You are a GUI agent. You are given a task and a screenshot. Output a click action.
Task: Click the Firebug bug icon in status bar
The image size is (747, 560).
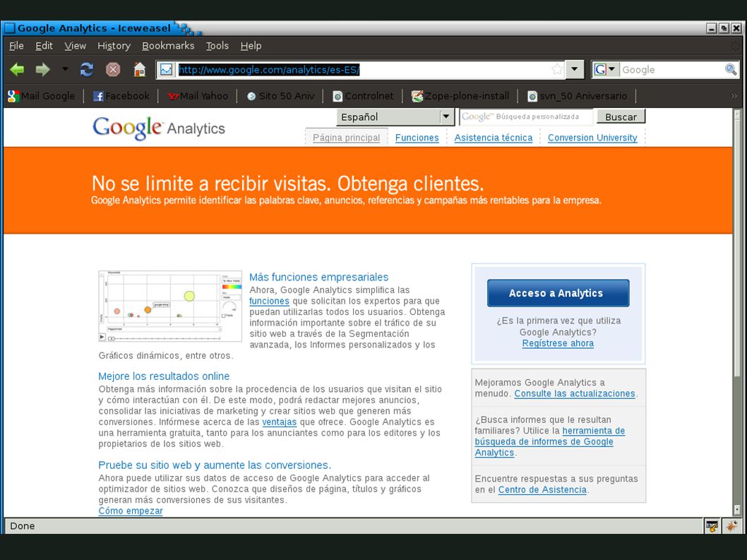(731, 526)
